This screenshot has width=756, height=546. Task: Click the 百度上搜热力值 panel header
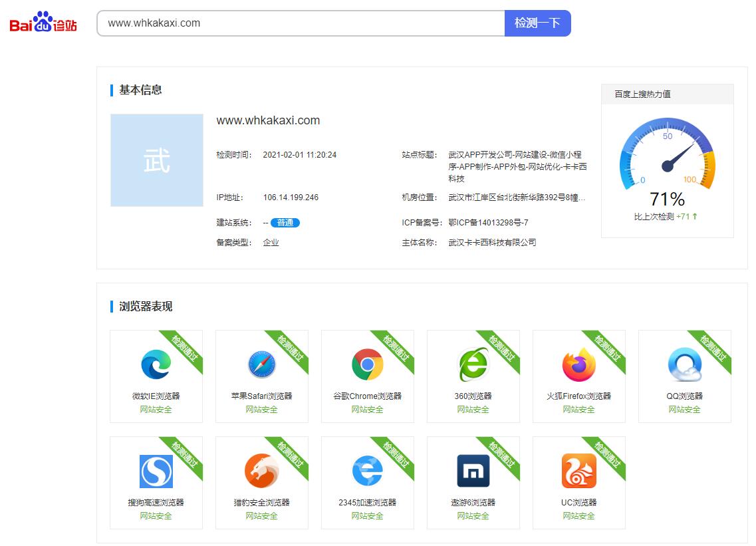pyautogui.click(x=668, y=94)
